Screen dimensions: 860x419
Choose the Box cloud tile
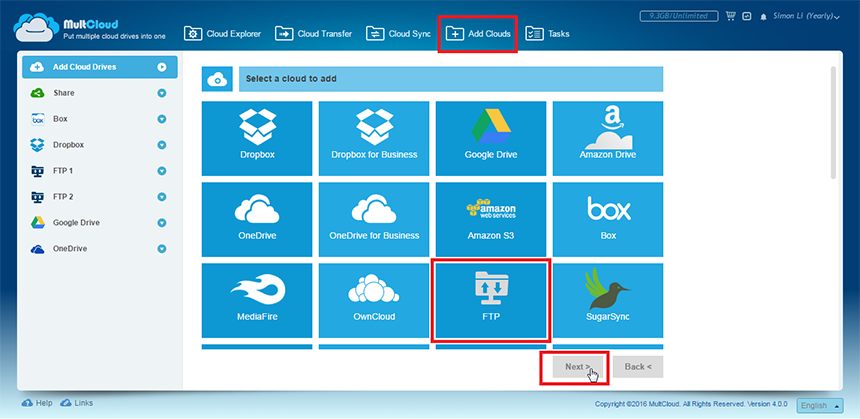tap(608, 219)
